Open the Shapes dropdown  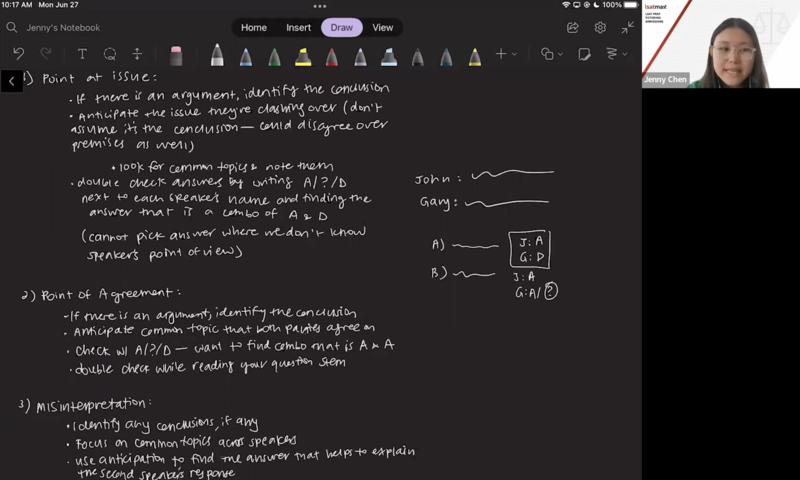[x=551, y=54]
